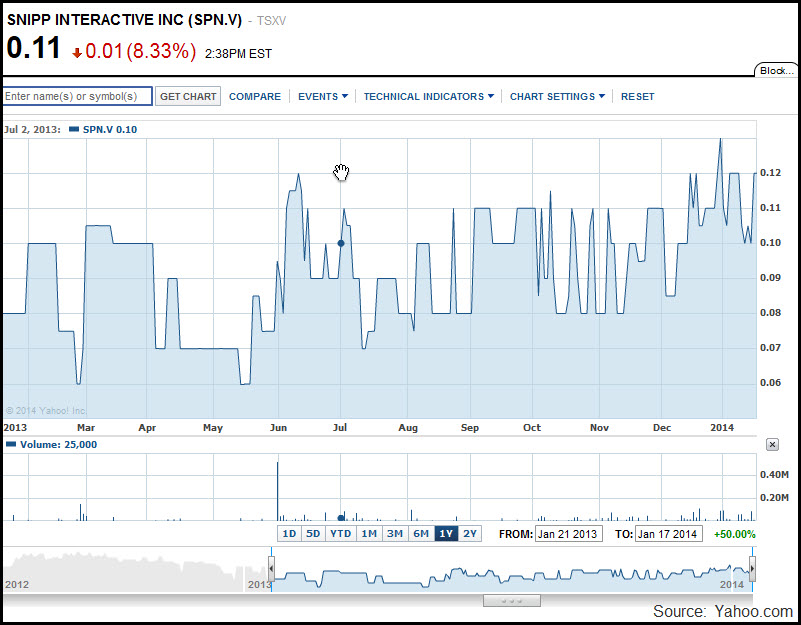Click the Source: Yahoo.com text
The width and height of the screenshot is (801, 625).
(x=723, y=611)
